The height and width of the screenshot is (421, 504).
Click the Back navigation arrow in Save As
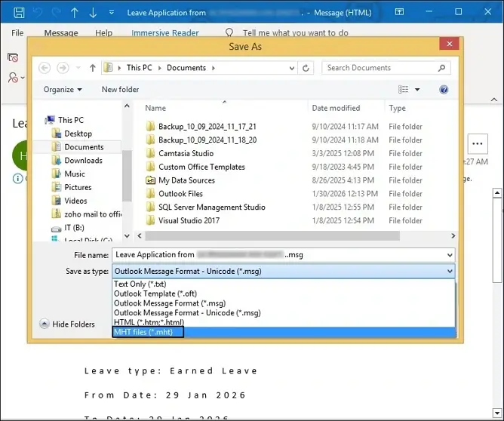pos(45,68)
